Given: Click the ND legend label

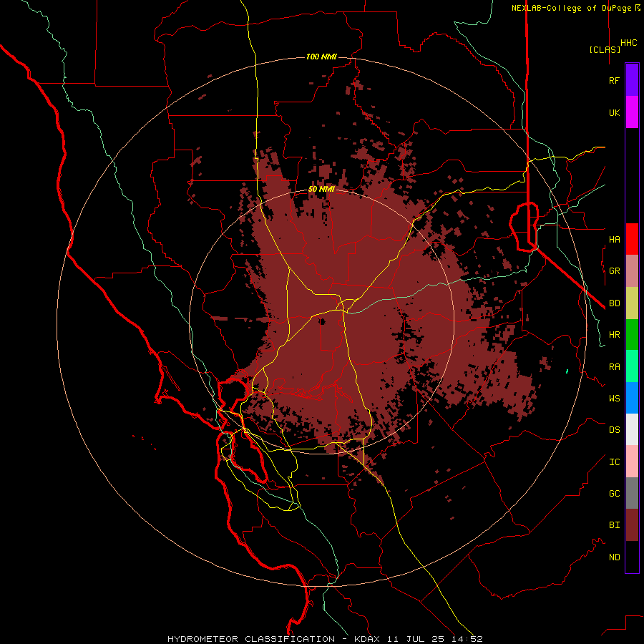Looking at the screenshot, I should tap(614, 557).
